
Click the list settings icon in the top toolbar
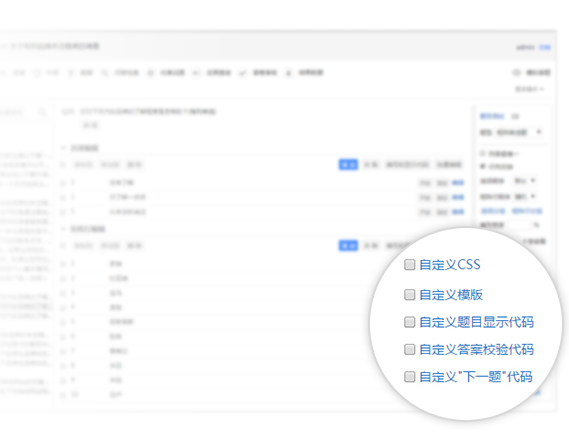(151, 73)
